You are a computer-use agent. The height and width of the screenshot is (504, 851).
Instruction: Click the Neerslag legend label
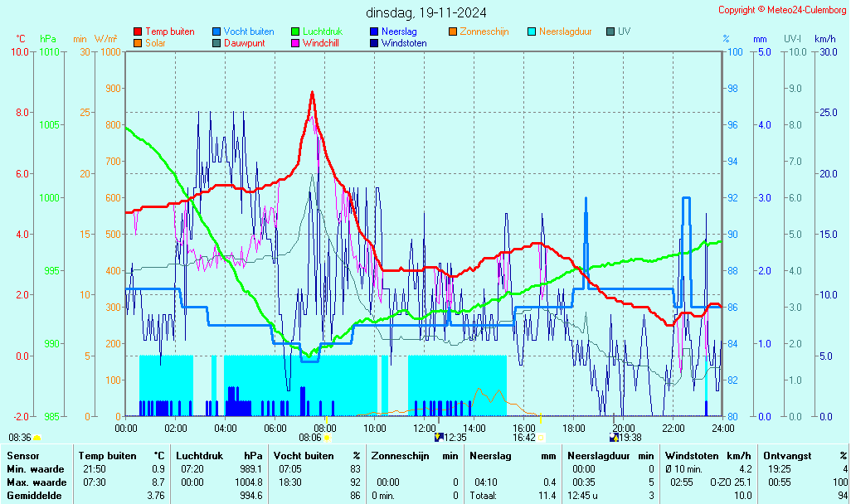click(399, 31)
